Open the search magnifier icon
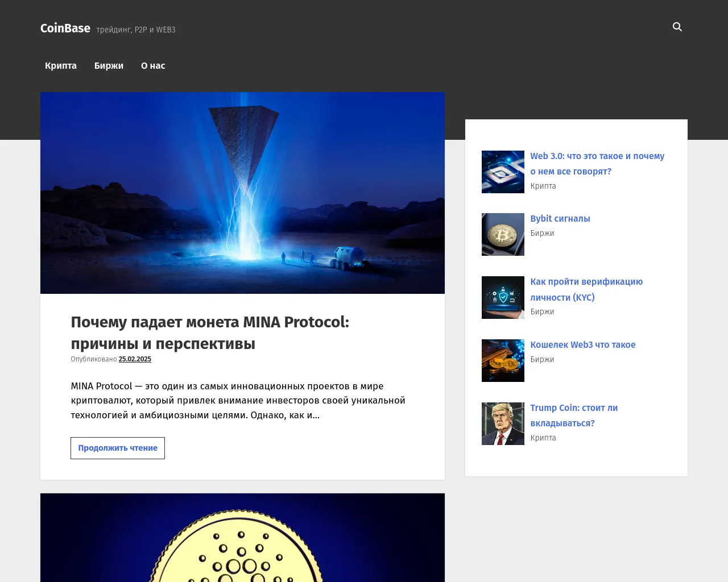This screenshot has height=582, width=728. [677, 27]
